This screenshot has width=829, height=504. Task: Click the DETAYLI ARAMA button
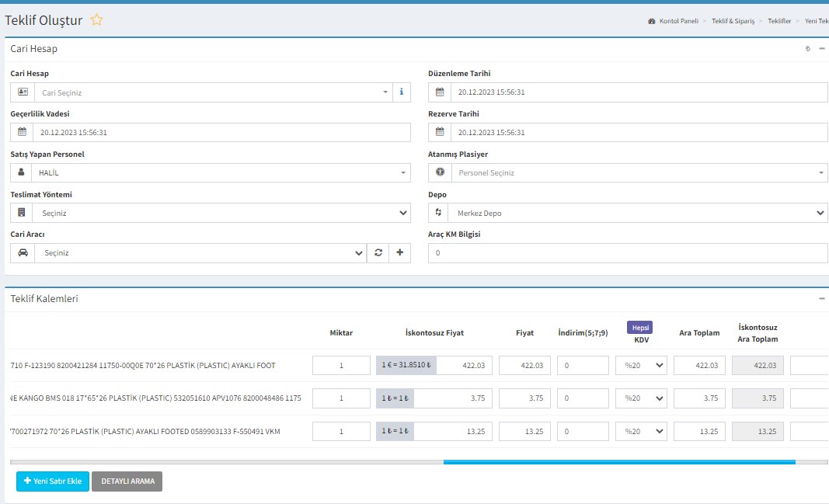127,481
